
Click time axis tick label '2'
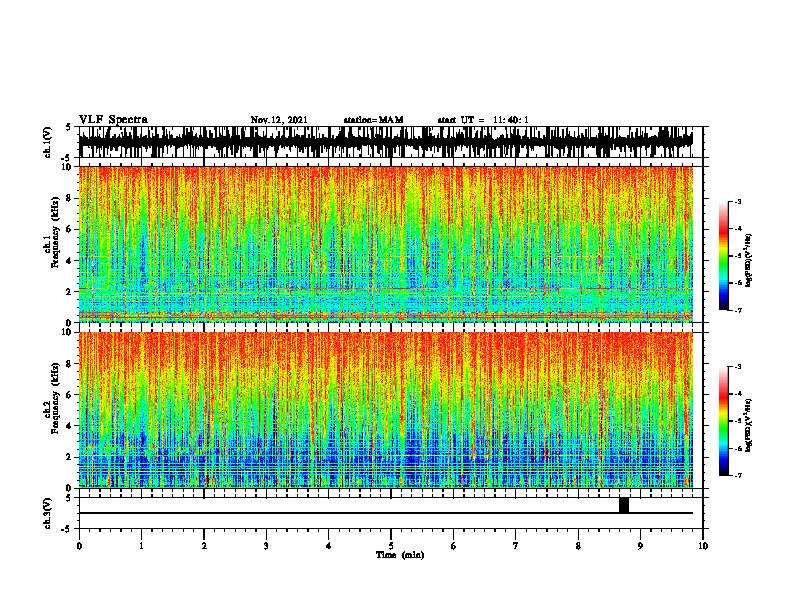[x=204, y=546]
